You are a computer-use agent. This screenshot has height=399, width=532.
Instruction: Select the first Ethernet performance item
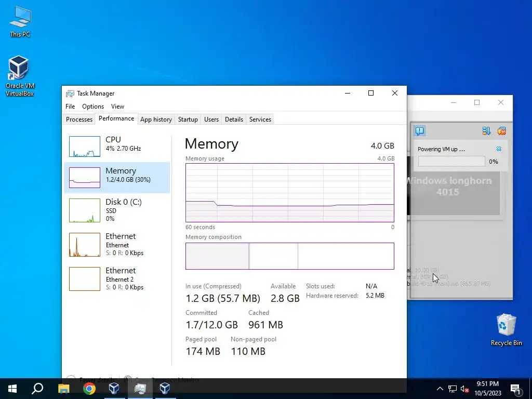[117, 244]
